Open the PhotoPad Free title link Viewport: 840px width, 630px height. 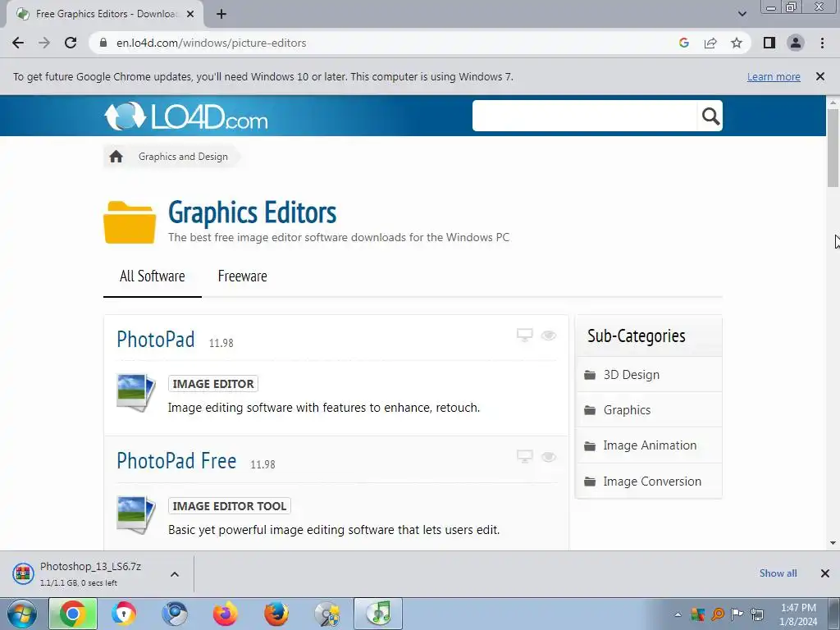[x=176, y=461]
